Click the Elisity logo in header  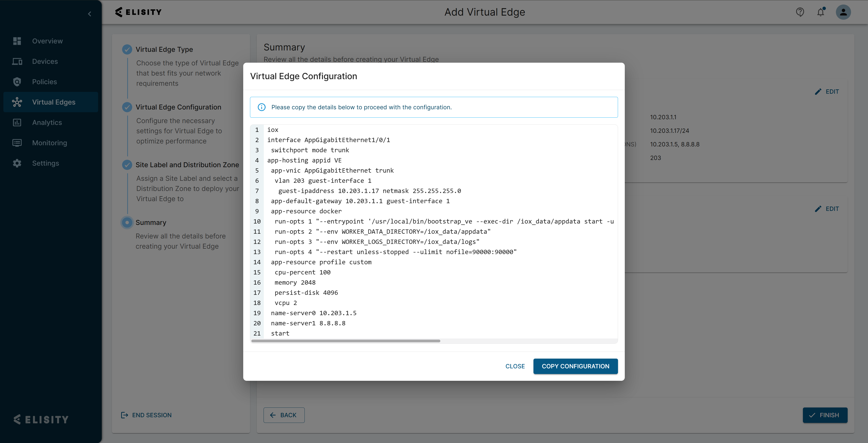pyautogui.click(x=138, y=12)
